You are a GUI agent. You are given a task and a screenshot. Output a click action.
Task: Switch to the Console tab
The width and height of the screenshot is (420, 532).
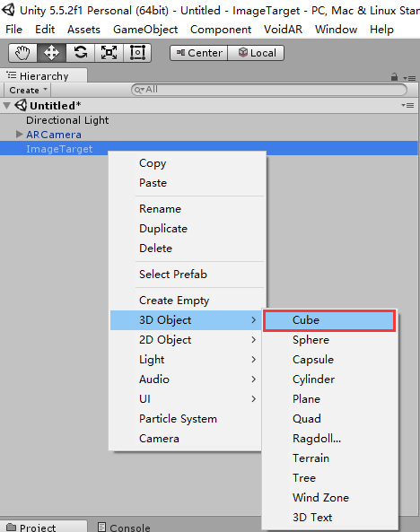[x=124, y=527]
